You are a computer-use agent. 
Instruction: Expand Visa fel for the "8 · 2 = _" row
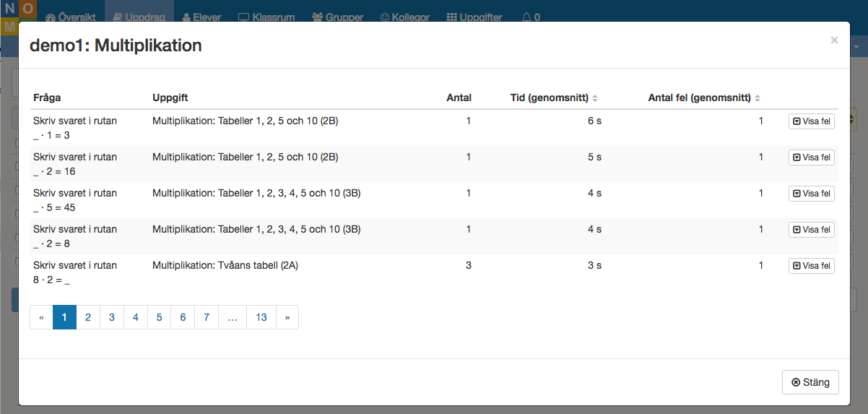(812, 266)
